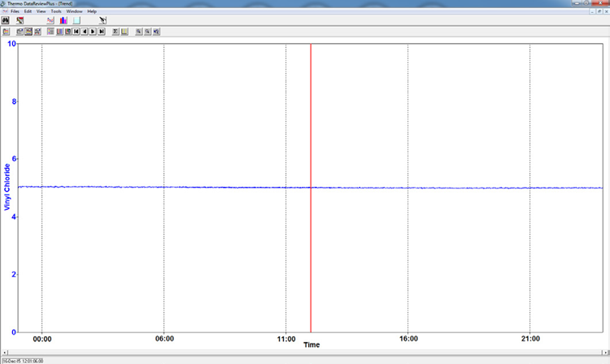The image size is (610, 364).
Task: Click the document icon left of Files menu
Action: 5,11
